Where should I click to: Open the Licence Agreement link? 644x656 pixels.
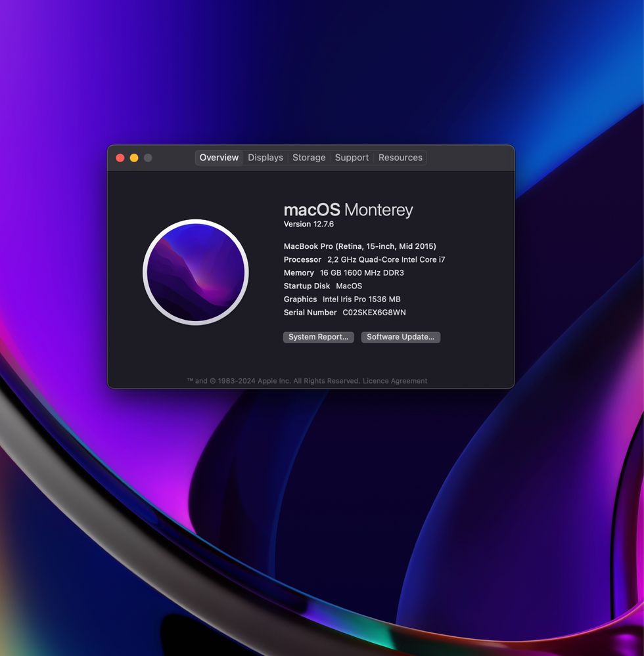click(395, 381)
